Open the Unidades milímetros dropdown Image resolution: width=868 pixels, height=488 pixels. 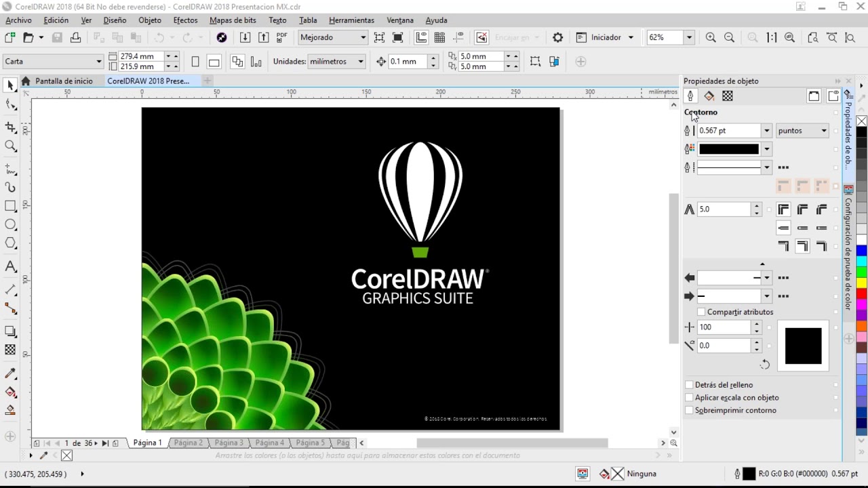point(337,62)
